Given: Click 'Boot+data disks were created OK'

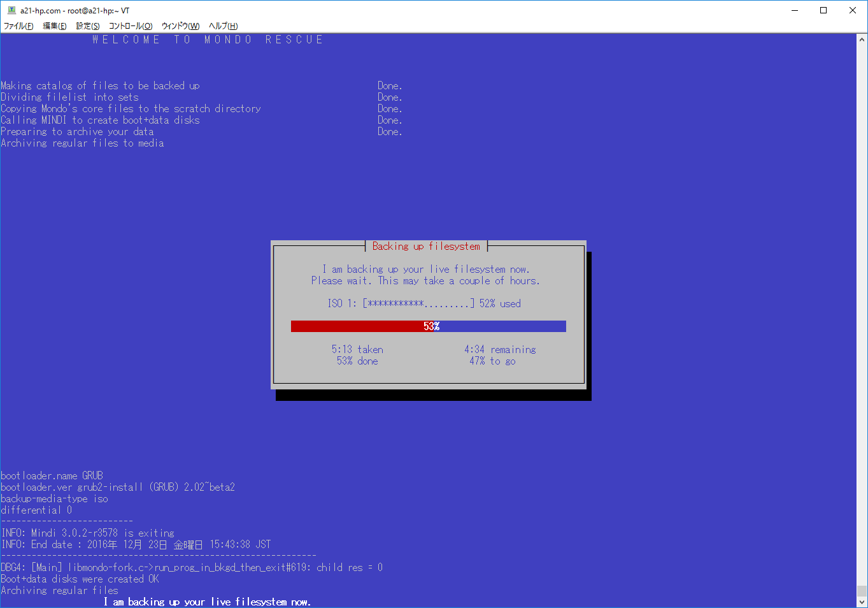Looking at the screenshot, I should [x=80, y=579].
